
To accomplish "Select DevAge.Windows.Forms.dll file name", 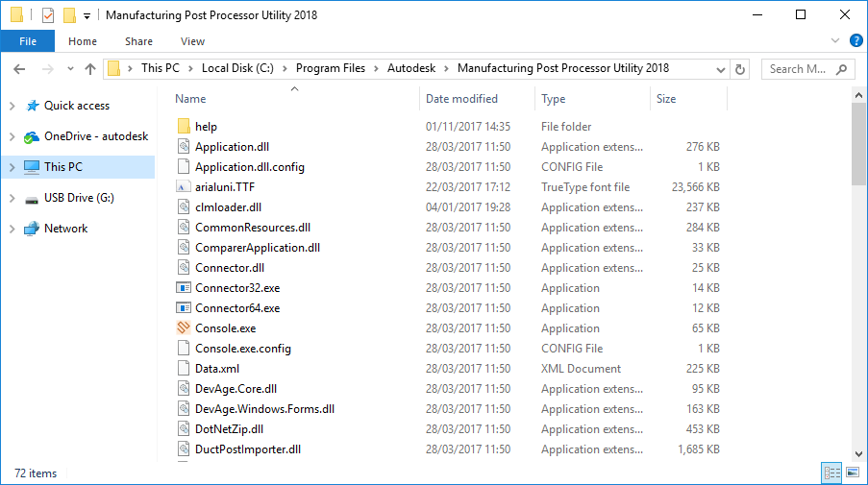I will (x=264, y=409).
